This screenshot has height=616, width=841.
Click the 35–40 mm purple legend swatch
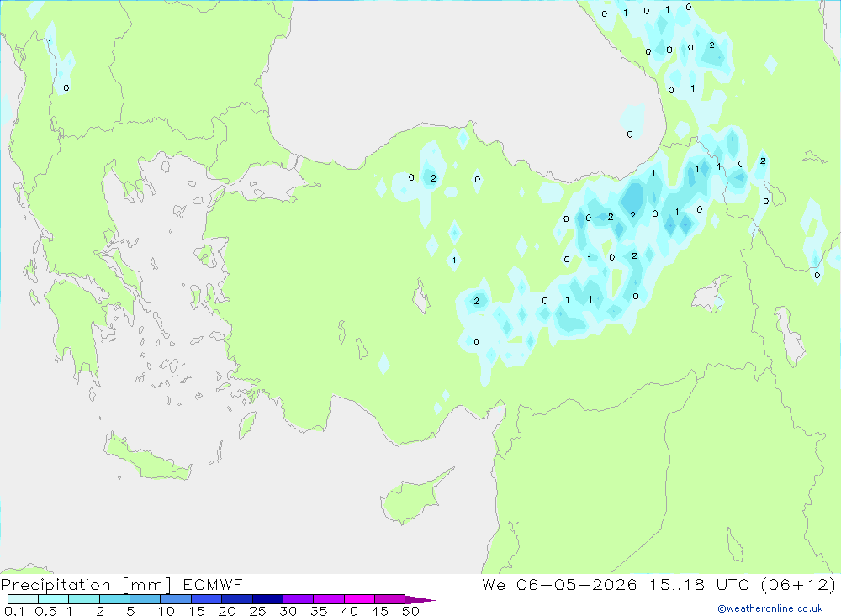[x=328, y=599]
